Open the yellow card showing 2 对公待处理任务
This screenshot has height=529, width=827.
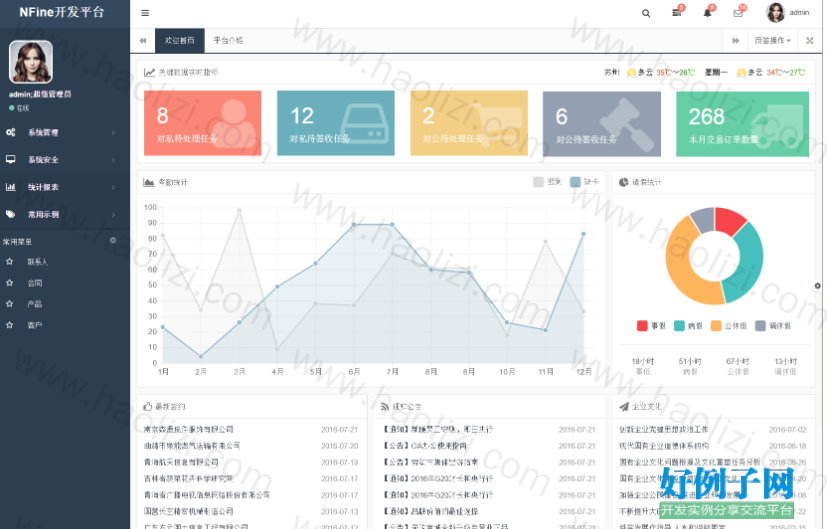click(469, 123)
